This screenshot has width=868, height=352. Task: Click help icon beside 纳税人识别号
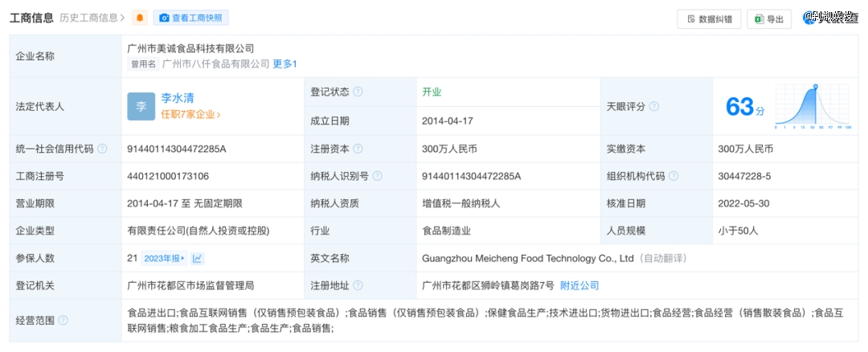[377, 176]
